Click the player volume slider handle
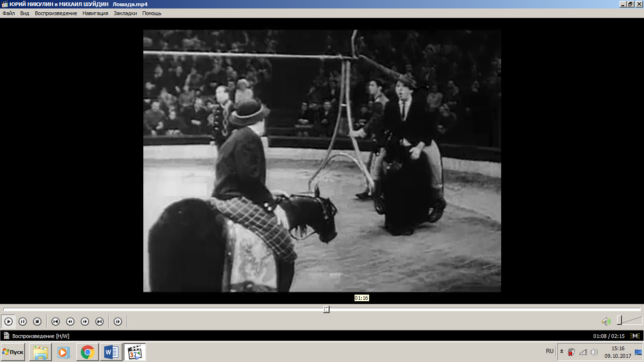The width and height of the screenshot is (644, 362). click(x=619, y=321)
